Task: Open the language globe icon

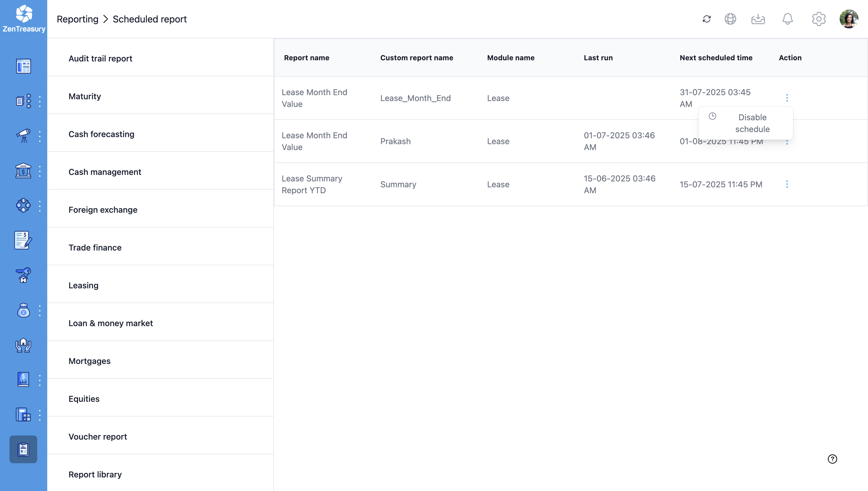Action: [730, 19]
